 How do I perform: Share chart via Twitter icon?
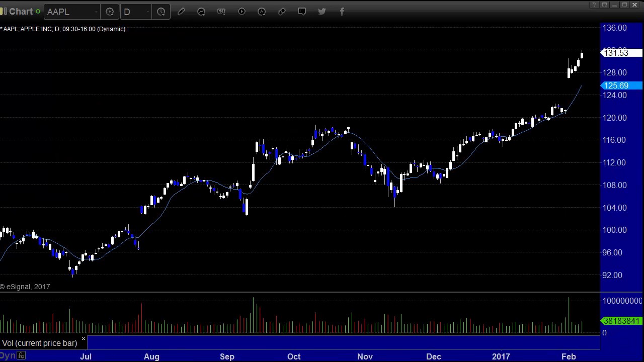pos(322,12)
